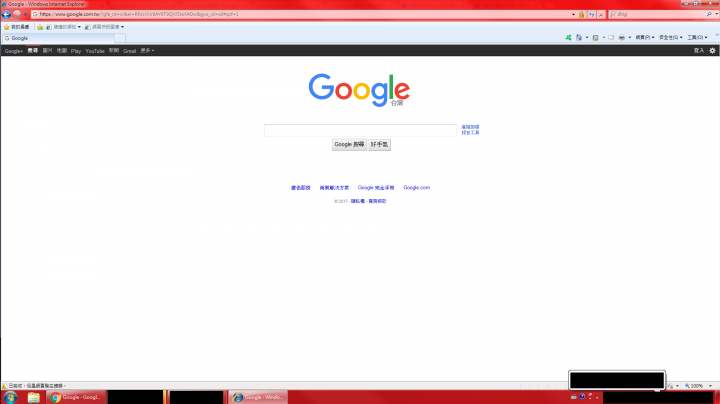This screenshot has width=720, height=404.
Task: Click the greyed Forward navigation arrow
Action: point(17,14)
